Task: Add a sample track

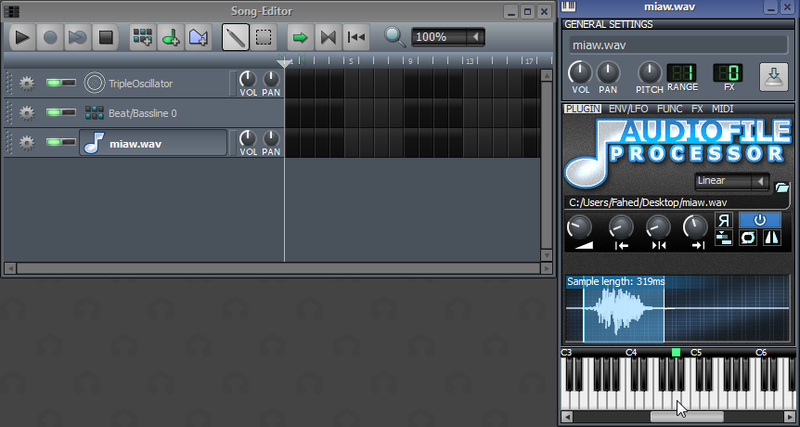Action: pos(170,37)
